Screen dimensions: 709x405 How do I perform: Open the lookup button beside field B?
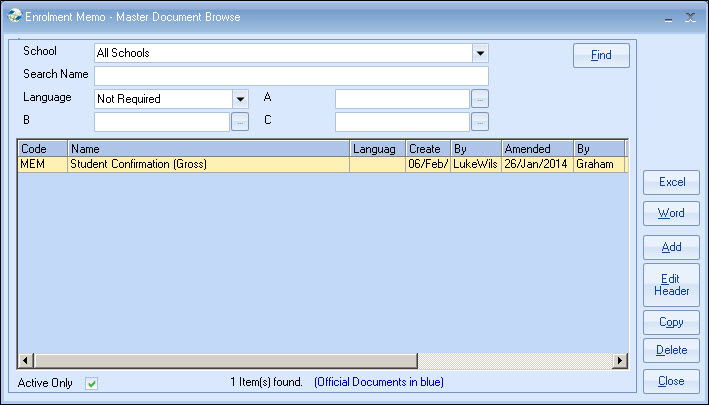pos(240,122)
